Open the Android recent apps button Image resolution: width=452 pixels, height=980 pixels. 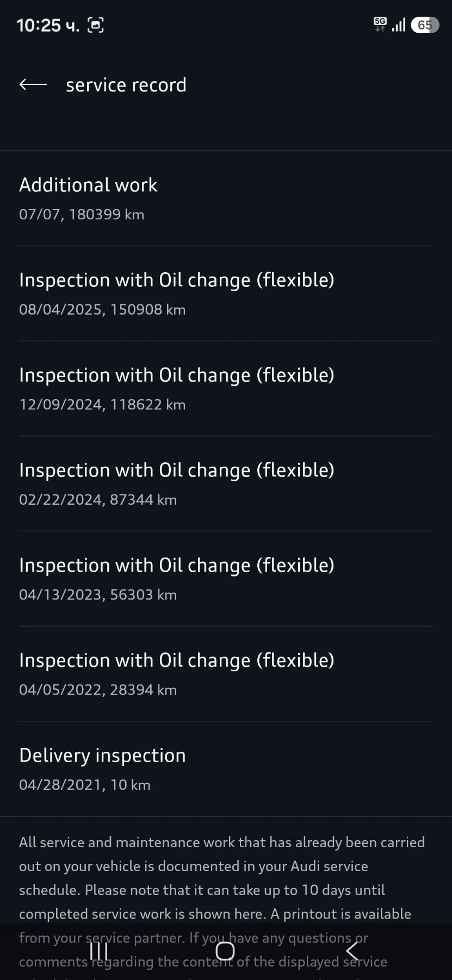99,951
